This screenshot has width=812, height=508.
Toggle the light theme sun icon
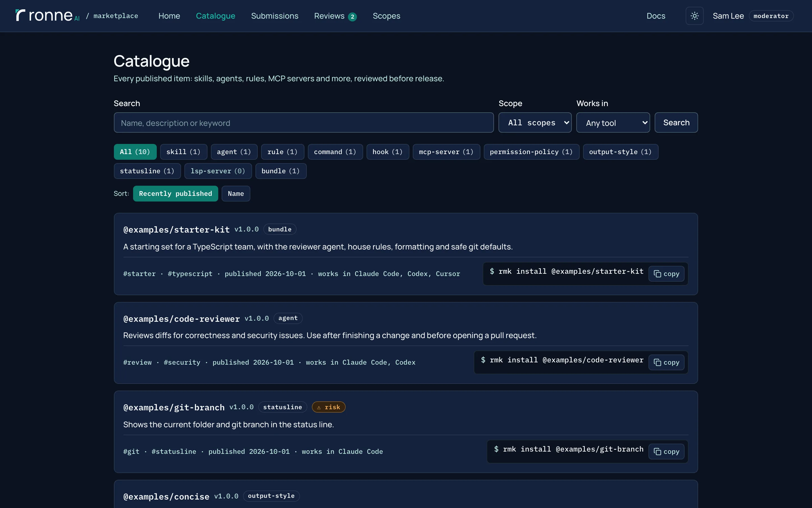[x=694, y=16]
